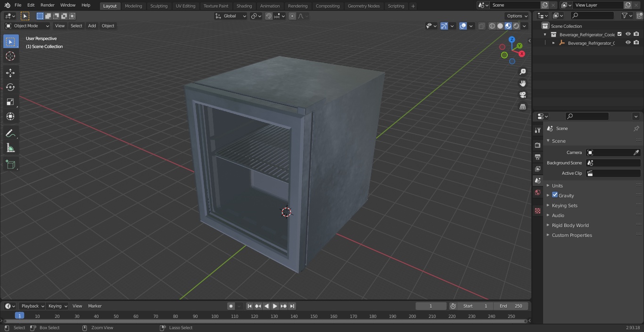Image resolution: width=644 pixels, height=332 pixels.
Task: Hide Beverage_Refrigerator_Coole collection in viewport
Action: [628, 34]
